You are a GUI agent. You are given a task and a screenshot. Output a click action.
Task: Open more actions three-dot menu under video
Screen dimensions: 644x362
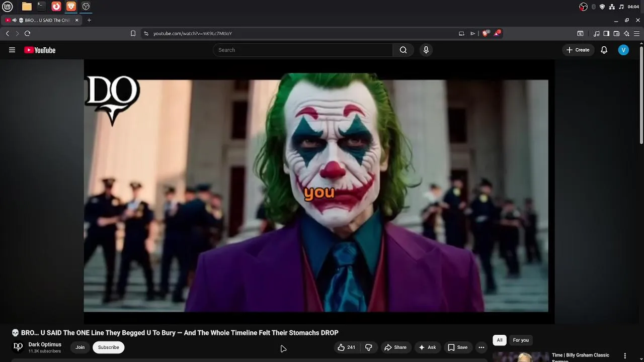pos(481,347)
